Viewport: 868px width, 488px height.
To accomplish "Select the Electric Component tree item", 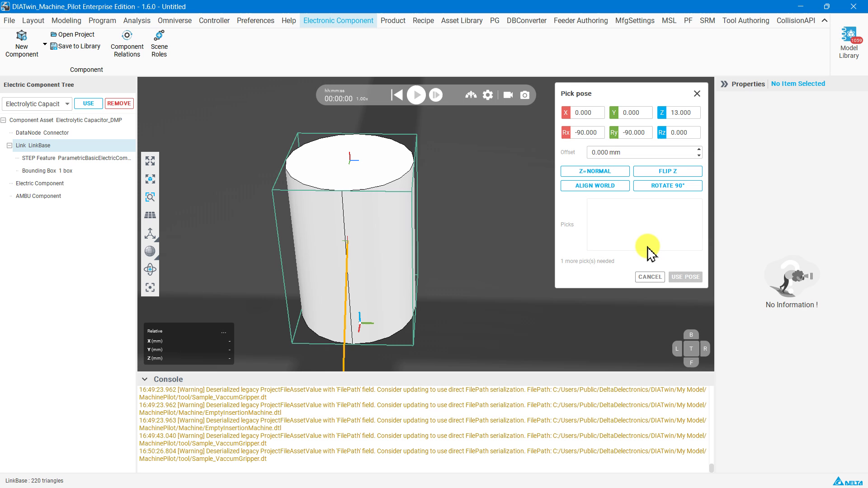I will click(40, 183).
